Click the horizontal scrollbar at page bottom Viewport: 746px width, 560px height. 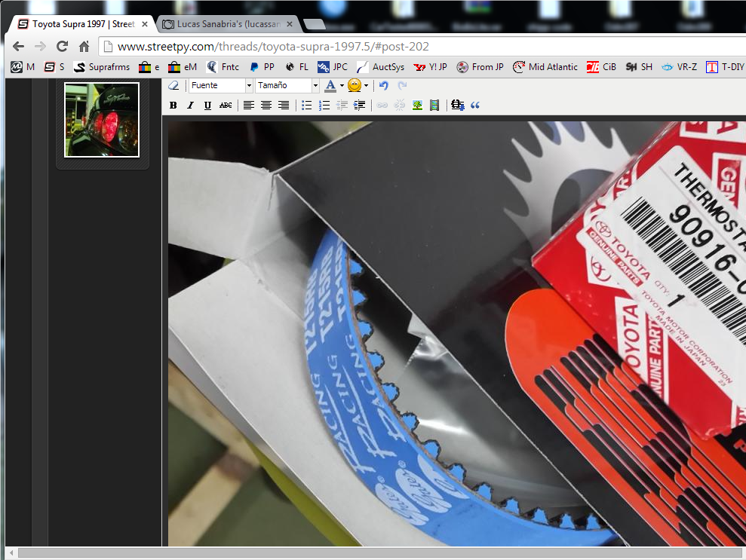tap(381, 553)
